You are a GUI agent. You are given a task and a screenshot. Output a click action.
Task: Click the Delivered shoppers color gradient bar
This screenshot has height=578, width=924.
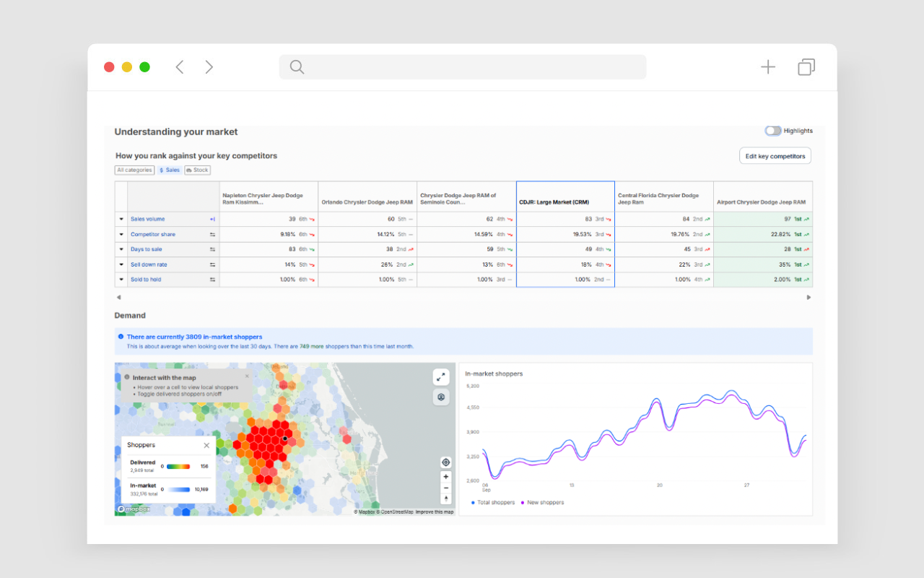(178, 467)
